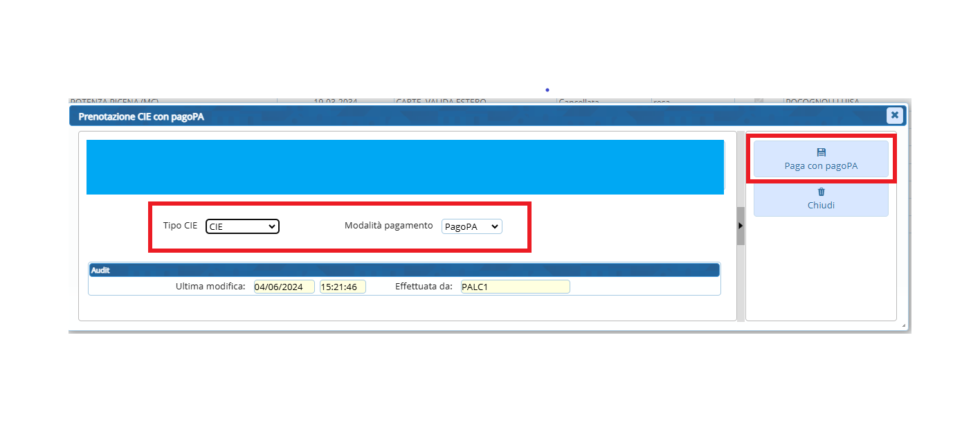Open the Tipo CIE dropdown
This screenshot has width=980, height=432.
pyautogui.click(x=242, y=226)
